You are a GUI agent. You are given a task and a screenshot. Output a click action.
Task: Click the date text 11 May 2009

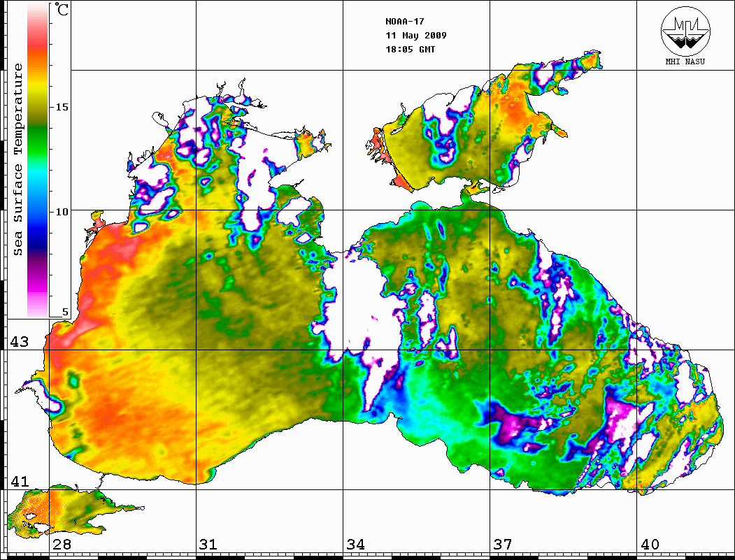[x=415, y=35]
